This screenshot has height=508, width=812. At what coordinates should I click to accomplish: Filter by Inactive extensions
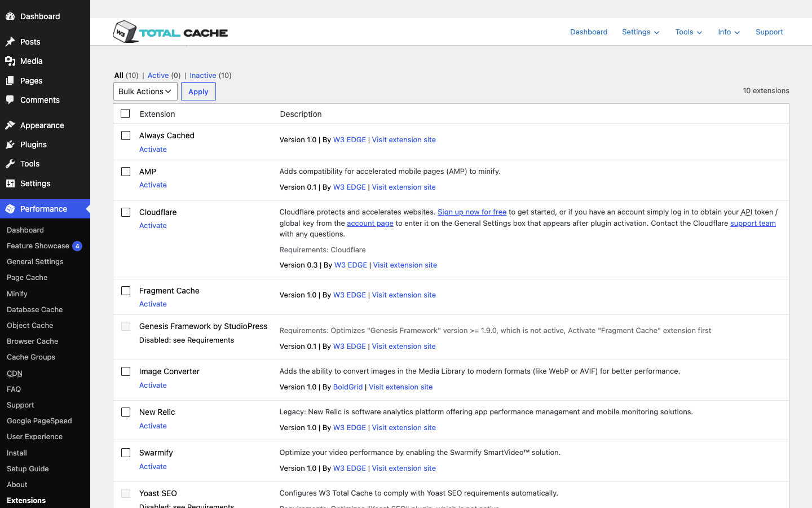pyautogui.click(x=203, y=76)
